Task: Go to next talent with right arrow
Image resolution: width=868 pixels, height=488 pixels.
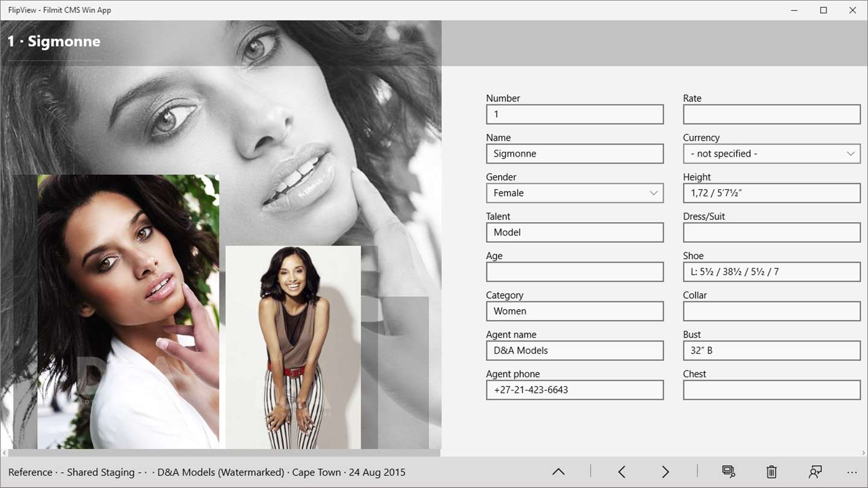Action: [x=665, y=472]
